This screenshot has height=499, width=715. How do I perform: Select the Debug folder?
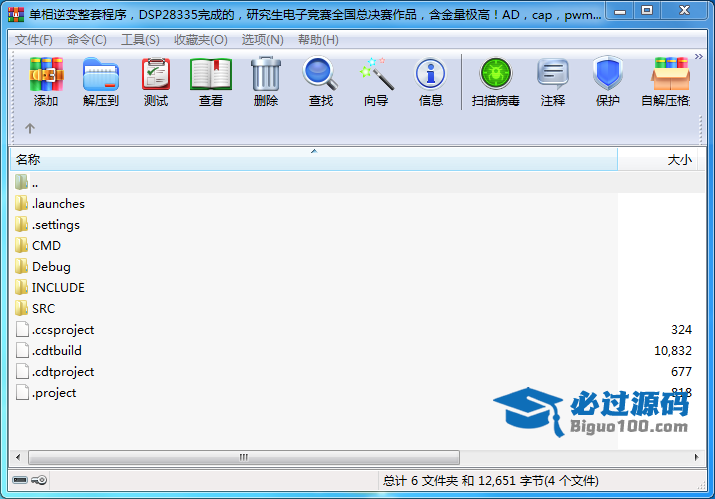43,266
